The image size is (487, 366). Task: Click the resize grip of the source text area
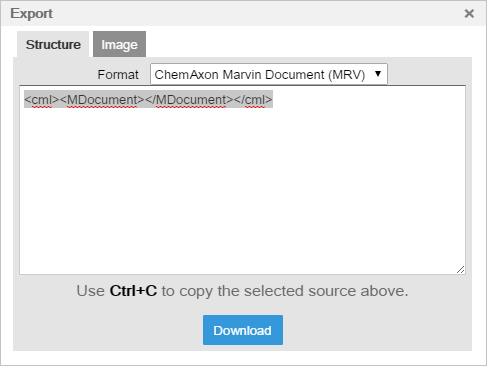pos(460,270)
